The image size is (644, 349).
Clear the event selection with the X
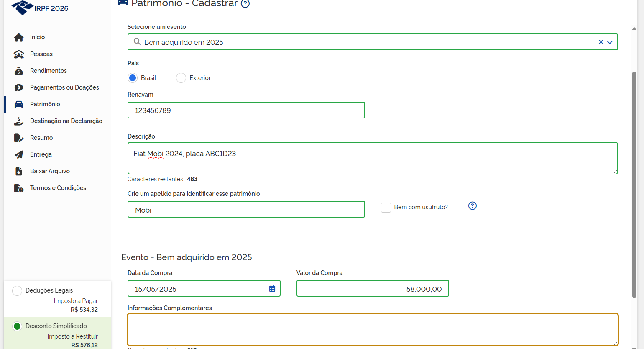coord(601,42)
